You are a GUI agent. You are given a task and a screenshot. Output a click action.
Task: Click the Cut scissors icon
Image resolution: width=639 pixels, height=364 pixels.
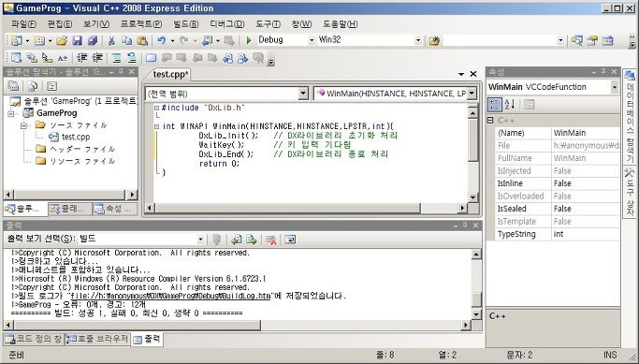111,40
